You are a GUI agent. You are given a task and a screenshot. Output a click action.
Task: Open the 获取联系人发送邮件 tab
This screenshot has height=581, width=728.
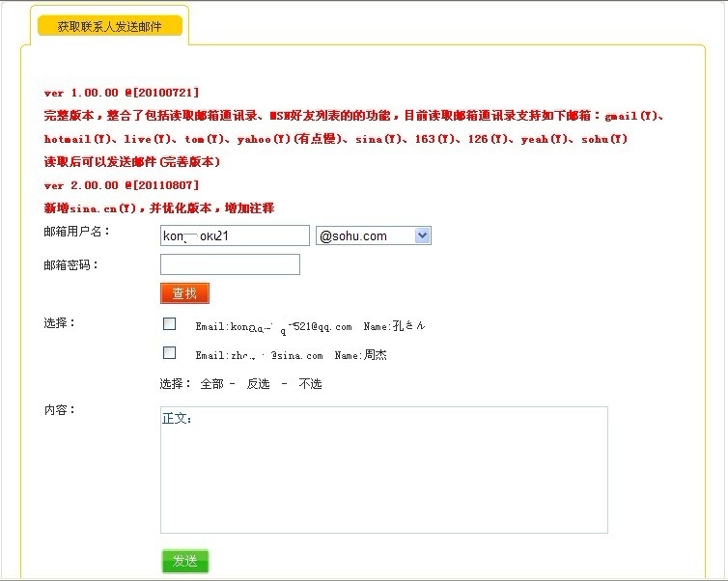pyautogui.click(x=109, y=26)
